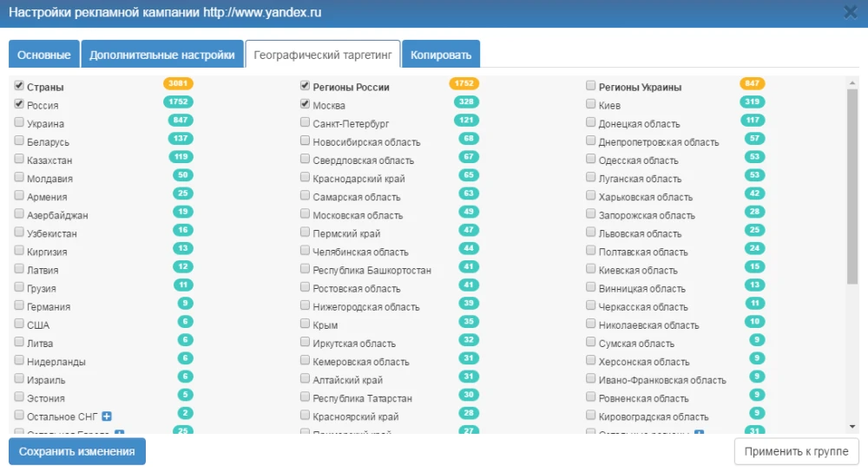Viewport: 868px width, 472px height.
Task: Click the orange 847 badge beside Регионы Украины
Action: [752, 84]
